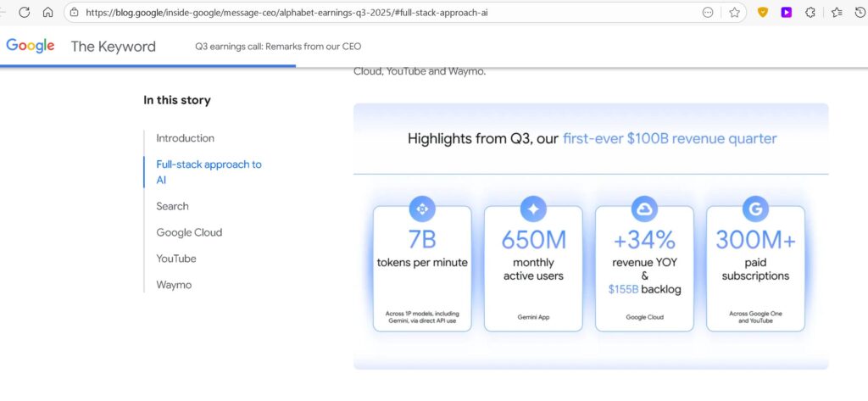Screen dimensions: 868x401
Task: Open the browsing history clock icon
Action: tap(861, 12)
